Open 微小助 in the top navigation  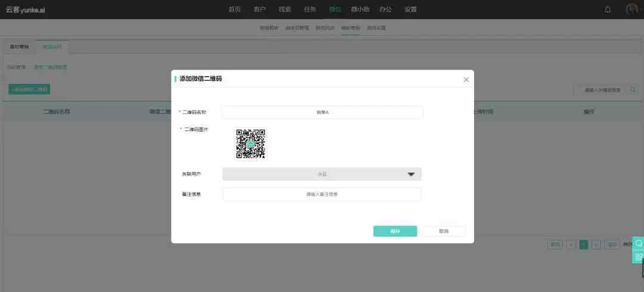coord(360,10)
